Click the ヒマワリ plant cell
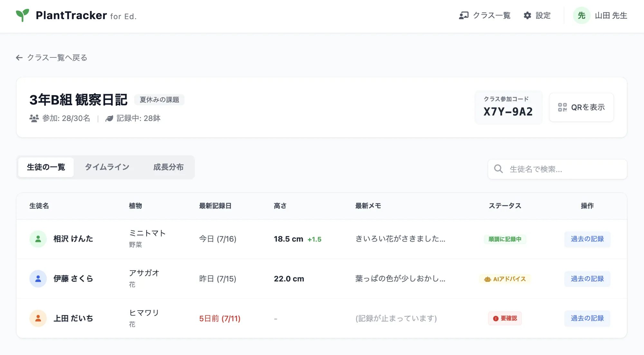Image resolution: width=644 pixels, height=355 pixels. tap(144, 318)
